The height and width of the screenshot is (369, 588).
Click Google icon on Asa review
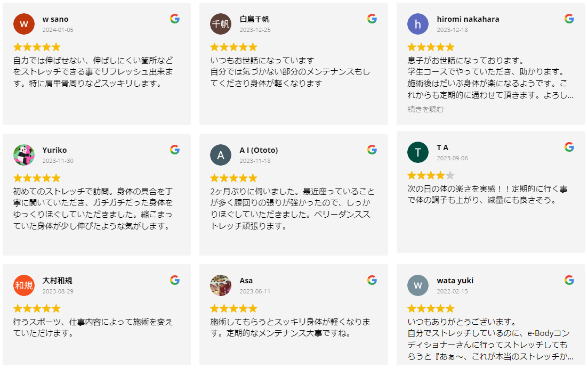(372, 280)
